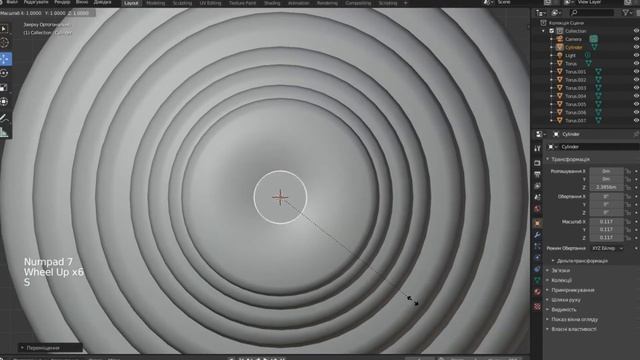640x360 pixels.
Task: Switch to the Sculpting workspace tab
Action: (182, 3)
